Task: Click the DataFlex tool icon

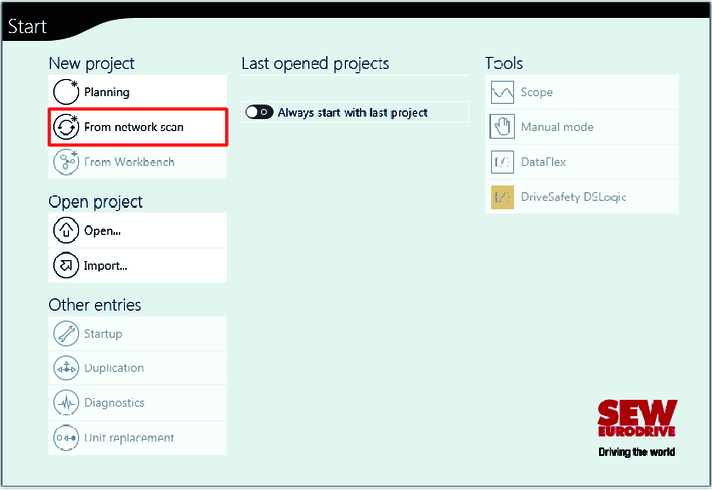Action: (502, 162)
